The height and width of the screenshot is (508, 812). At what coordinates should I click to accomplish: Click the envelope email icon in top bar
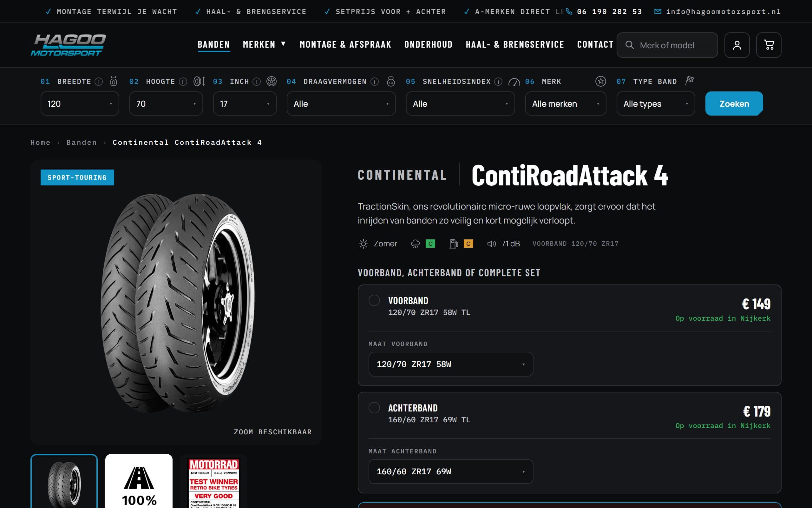tap(658, 11)
